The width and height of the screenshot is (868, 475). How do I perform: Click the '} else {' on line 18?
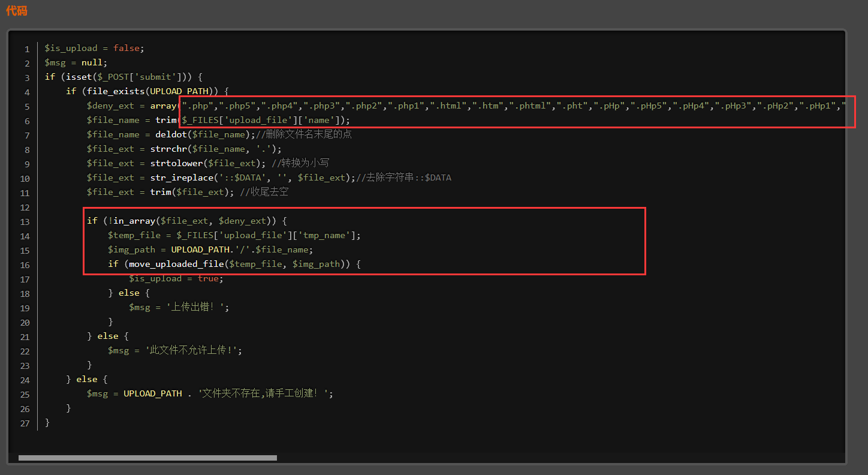(129, 293)
